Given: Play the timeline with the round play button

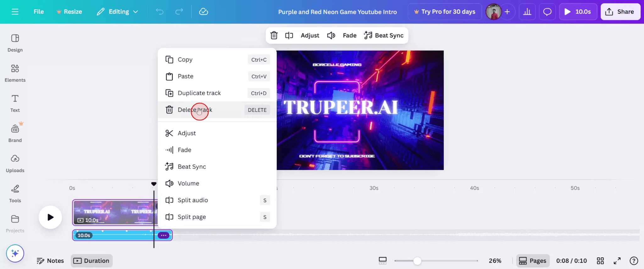Looking at the screenshot, I should pos(50,217).
